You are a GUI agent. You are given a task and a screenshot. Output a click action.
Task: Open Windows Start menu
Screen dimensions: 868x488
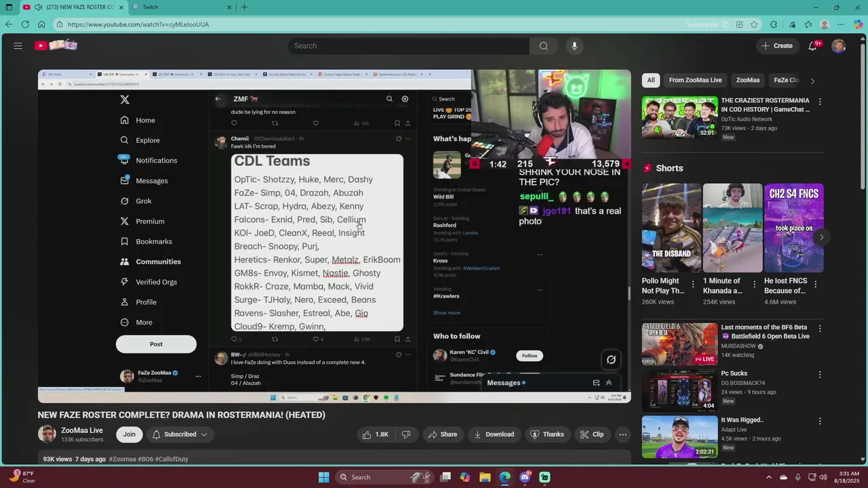tap(323, 477)
